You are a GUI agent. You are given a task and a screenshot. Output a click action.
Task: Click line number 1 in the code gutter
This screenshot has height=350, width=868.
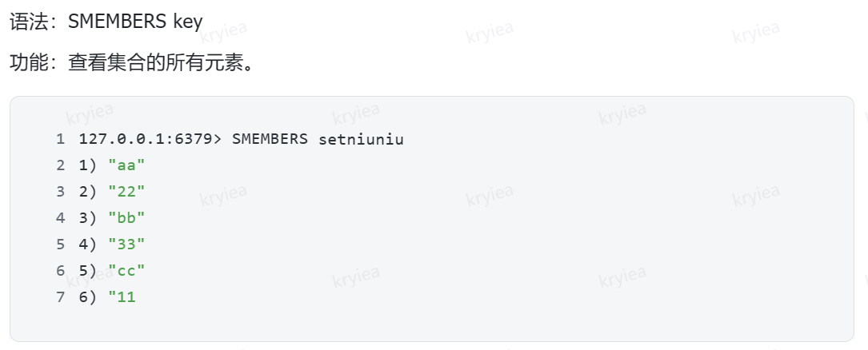[60, 139]
